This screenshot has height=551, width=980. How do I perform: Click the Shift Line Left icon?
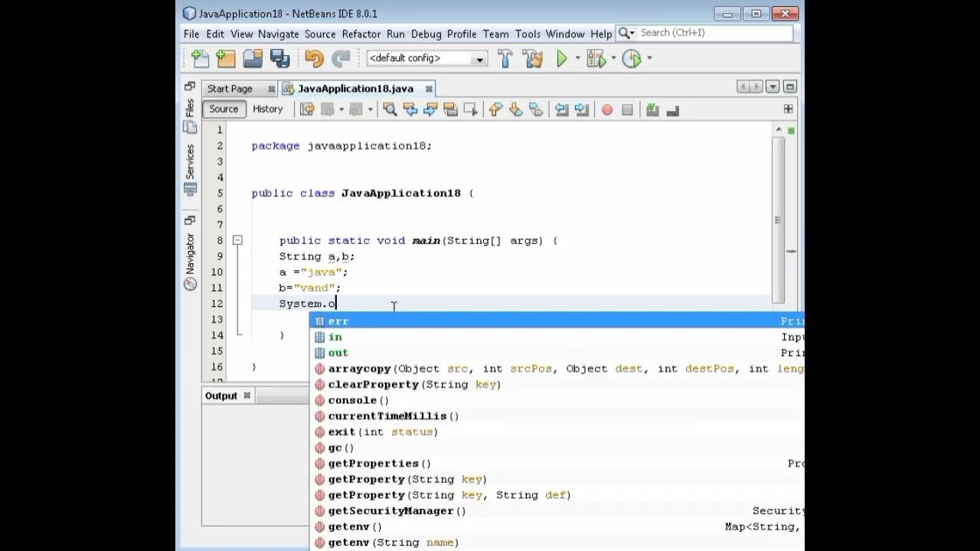pos(561,109)
